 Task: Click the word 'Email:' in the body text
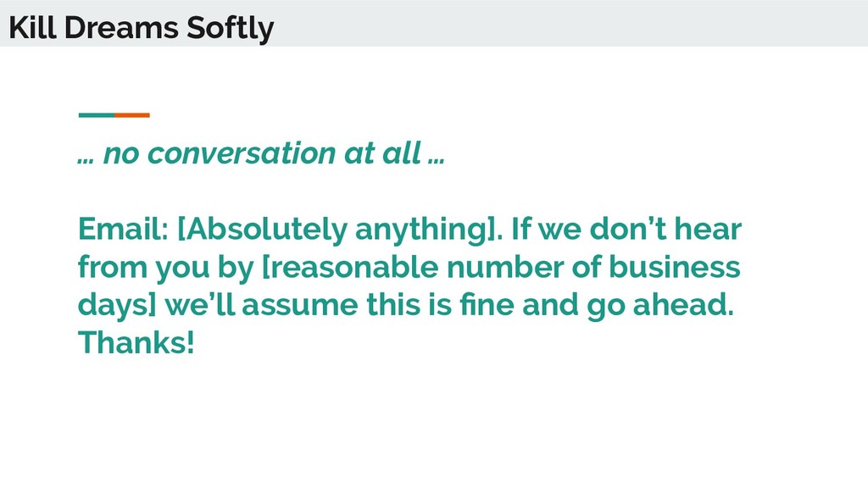(x=123, y=229)
